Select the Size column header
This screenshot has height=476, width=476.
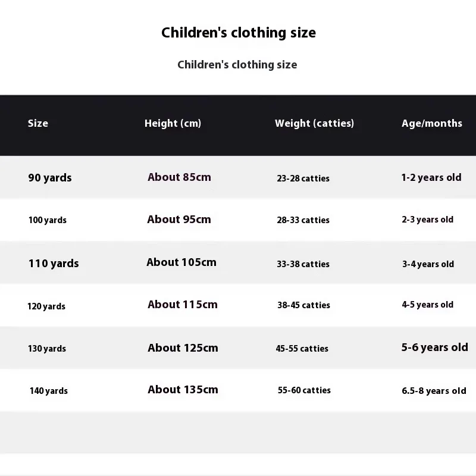(x=38, y=124)
